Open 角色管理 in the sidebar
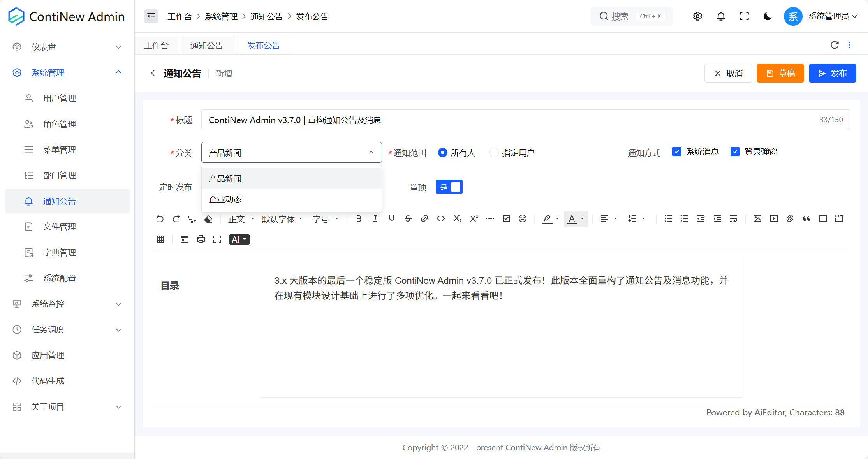The height and width of the screenshot is (459, 868). 67,124
